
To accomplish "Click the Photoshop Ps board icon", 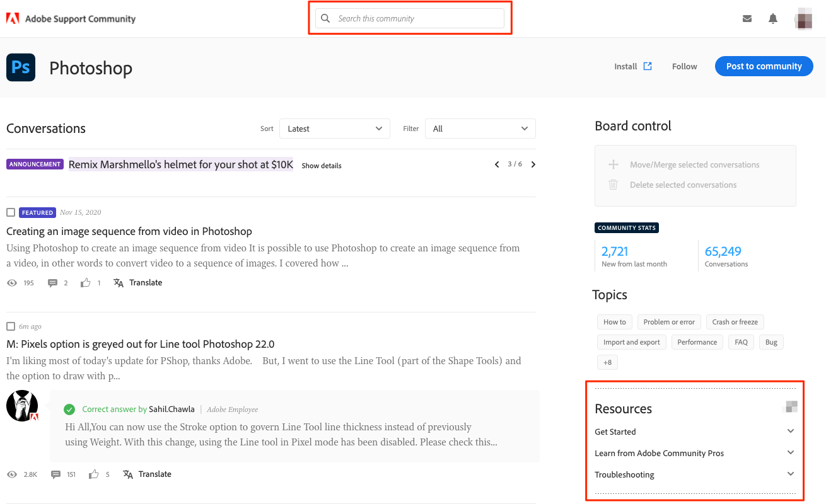I will (x=20, y=67).
